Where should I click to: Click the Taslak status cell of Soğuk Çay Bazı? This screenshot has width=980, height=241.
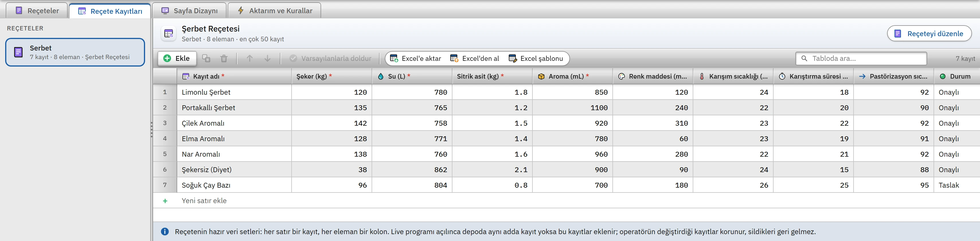coord(957,185)
